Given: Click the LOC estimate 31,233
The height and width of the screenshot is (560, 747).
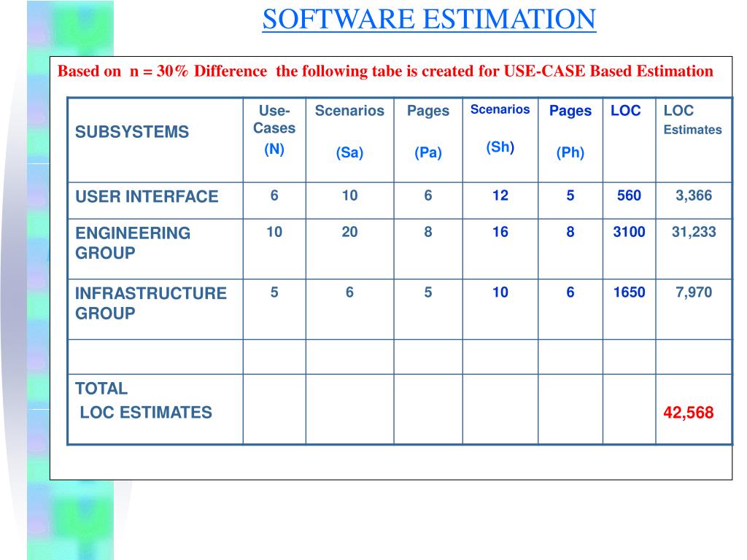Looking at the screenshot, I should (x=694, y=233).
